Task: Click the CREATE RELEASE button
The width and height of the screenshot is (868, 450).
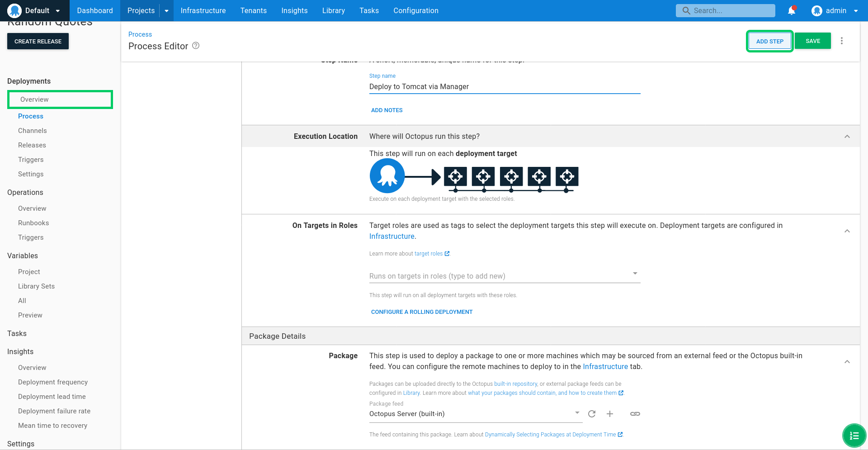Action: click(x=38, y=41)
